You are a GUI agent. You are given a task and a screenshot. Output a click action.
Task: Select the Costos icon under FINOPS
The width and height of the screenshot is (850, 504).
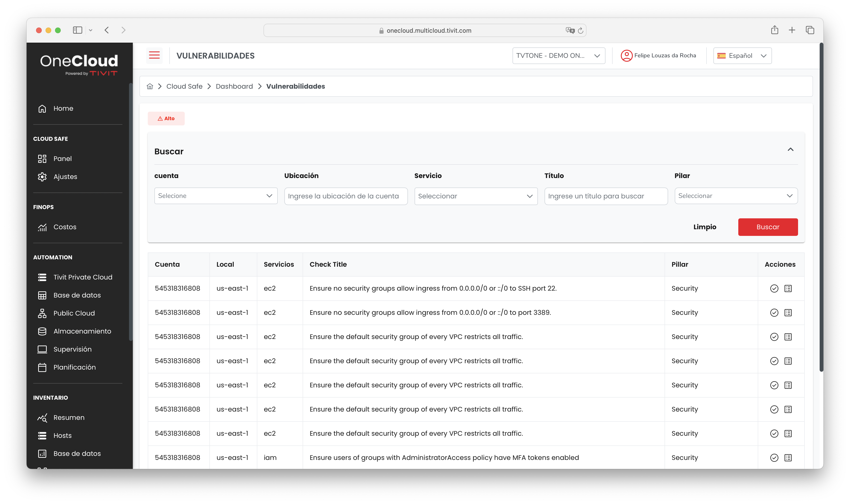pyautogui.click(x=42, y=227)
